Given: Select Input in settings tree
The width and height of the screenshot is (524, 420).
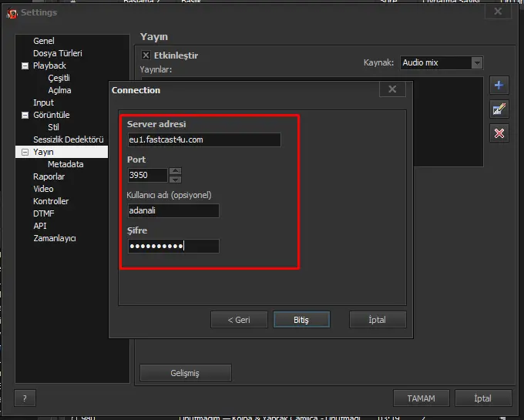Looking at the screenshot, I should click(x=43, y=102).
